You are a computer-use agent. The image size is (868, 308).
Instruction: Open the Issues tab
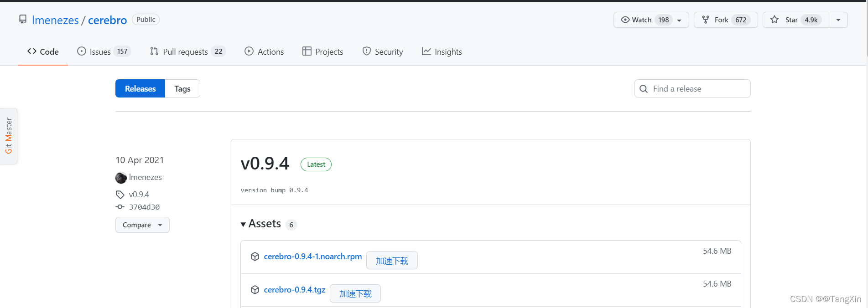[104, 52]
